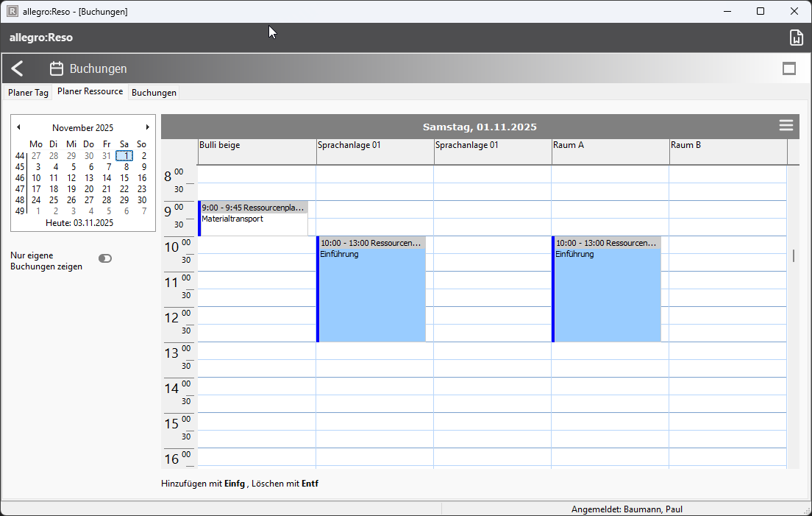
Task: Switch to Planer Tag tab
Action: click(x=28, y=93)
